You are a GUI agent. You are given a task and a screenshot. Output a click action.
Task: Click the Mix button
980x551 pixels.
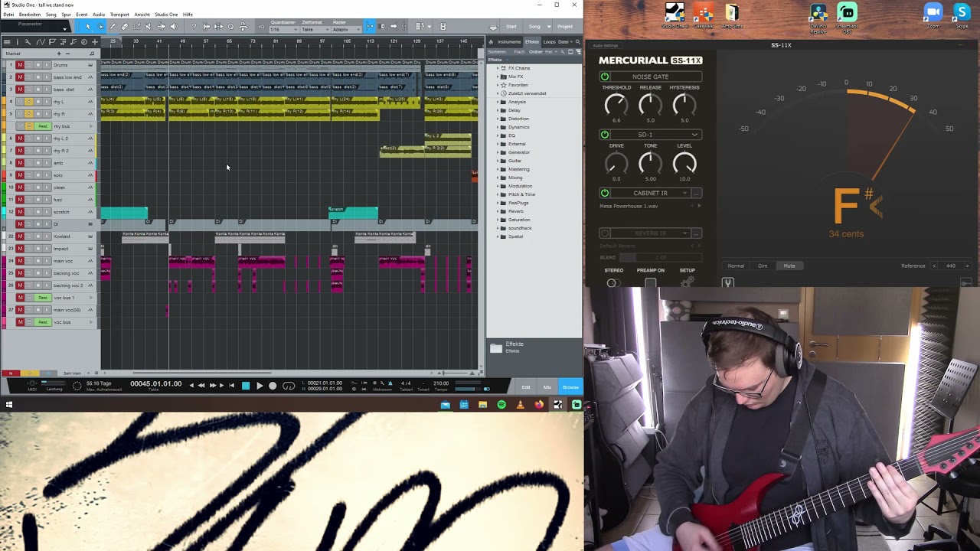547,387
